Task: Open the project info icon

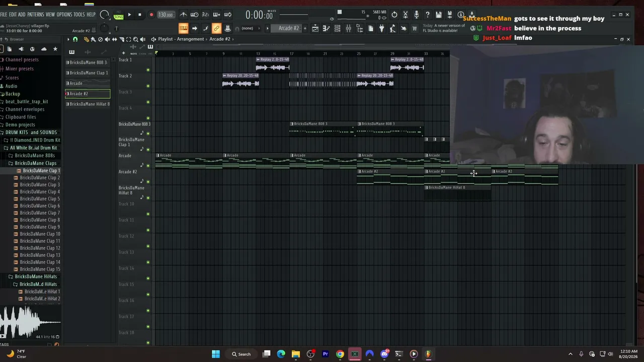Action: pyautogui.click(x=461, y=15)
